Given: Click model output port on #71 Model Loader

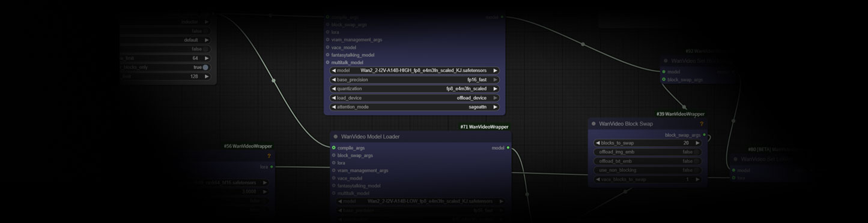Looking at the screenshot, I should (508, 147).
